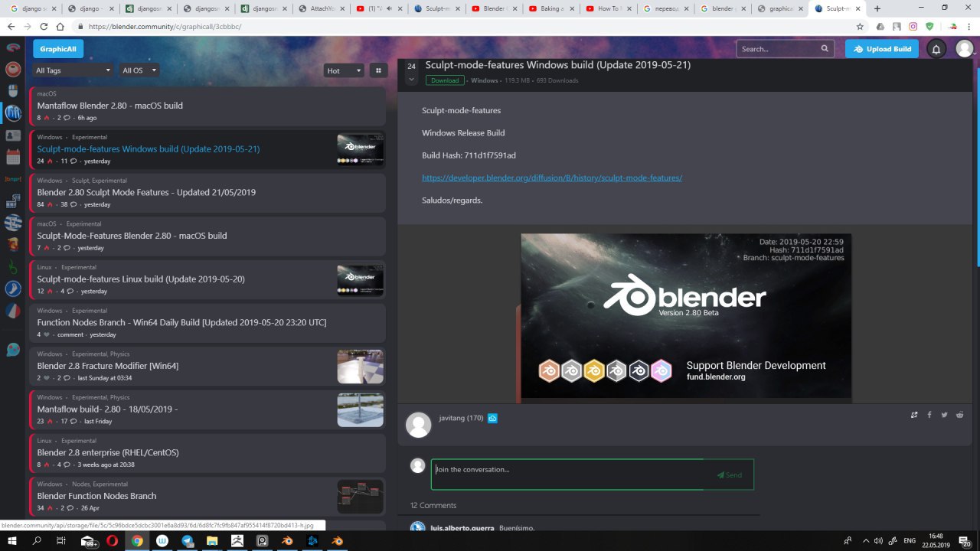Click the blue badge next to javitang

493,419
